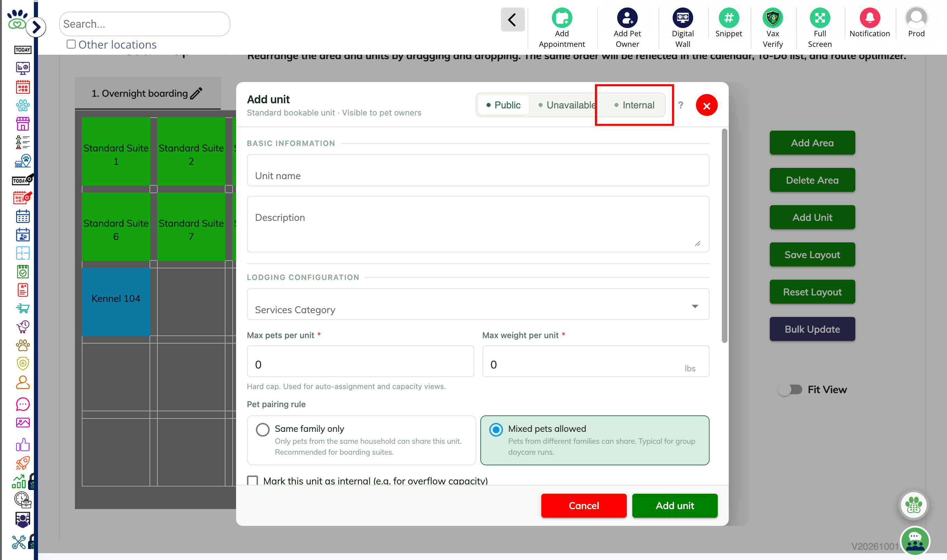Click the Cancel button
947x560 pixels.
click(583, 505)
